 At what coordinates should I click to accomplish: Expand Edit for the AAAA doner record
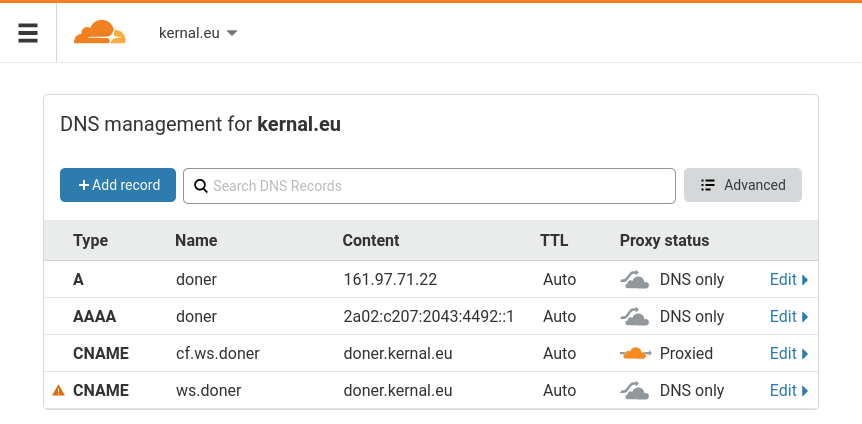(x=788, y=317)
